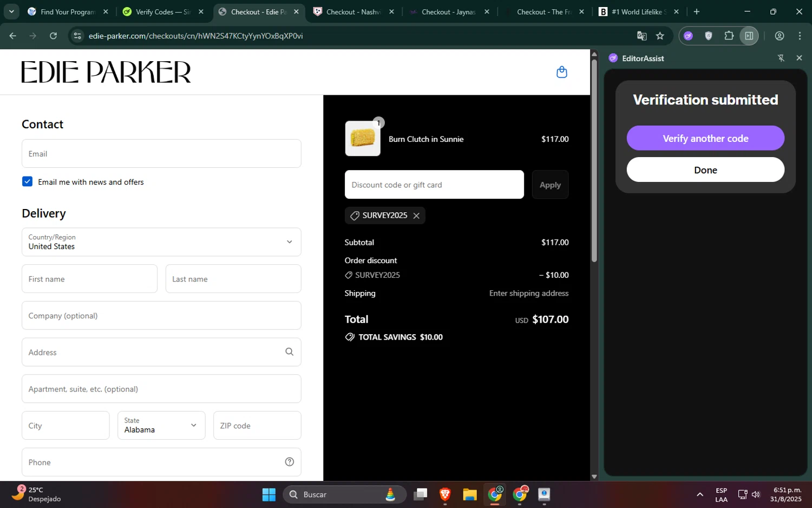Open the Windows Start menu
The height and width of the screenshot is (508, 812).
[269, 494]
